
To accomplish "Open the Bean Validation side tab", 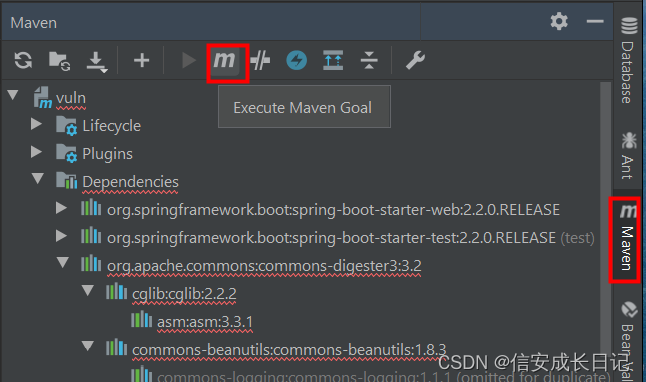I will pos(629,341).
